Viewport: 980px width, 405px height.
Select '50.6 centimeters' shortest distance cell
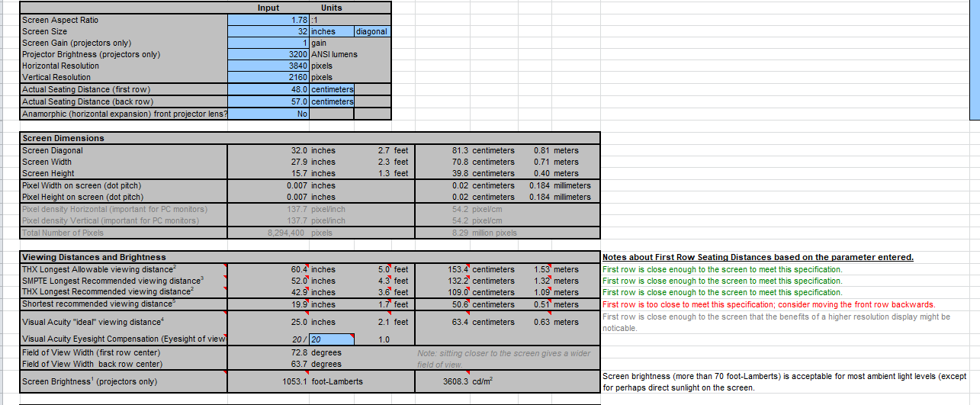[x=483, y=305]
